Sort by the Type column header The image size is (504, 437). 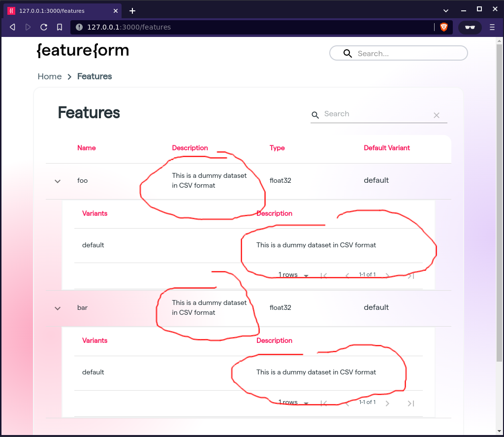[x=277, y=148]
